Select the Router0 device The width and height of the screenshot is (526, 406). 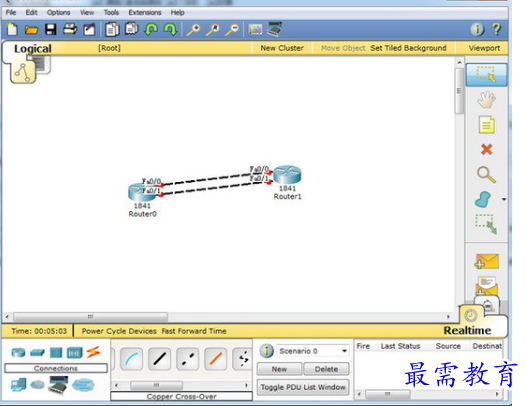142,192
